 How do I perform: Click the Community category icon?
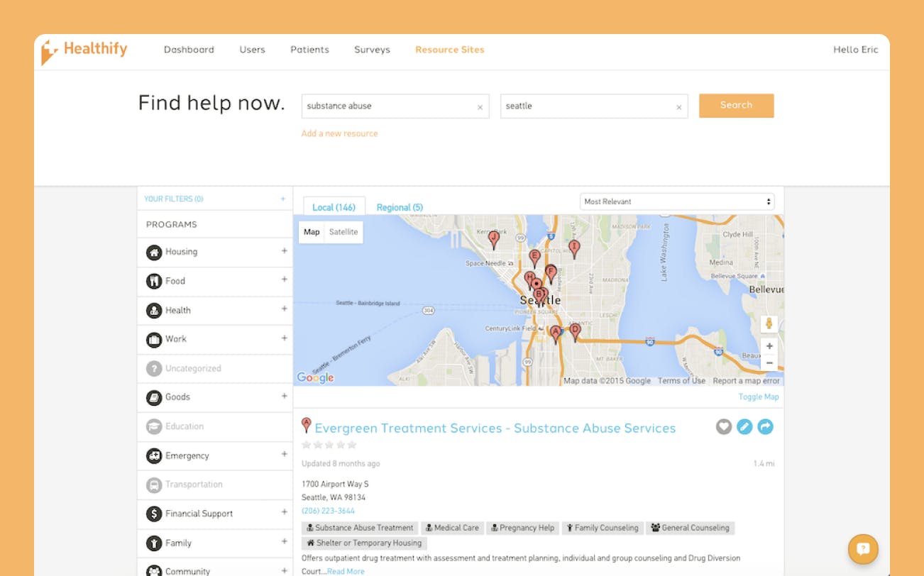click(154, 570)
